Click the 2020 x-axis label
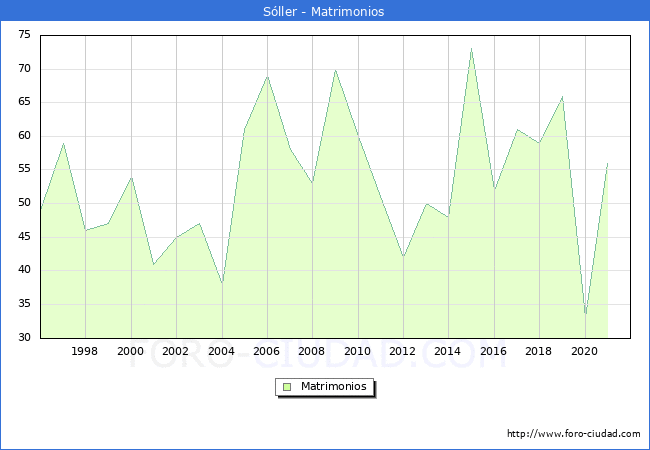The width and height of the screenshot is (650, 450). point(584,351)
